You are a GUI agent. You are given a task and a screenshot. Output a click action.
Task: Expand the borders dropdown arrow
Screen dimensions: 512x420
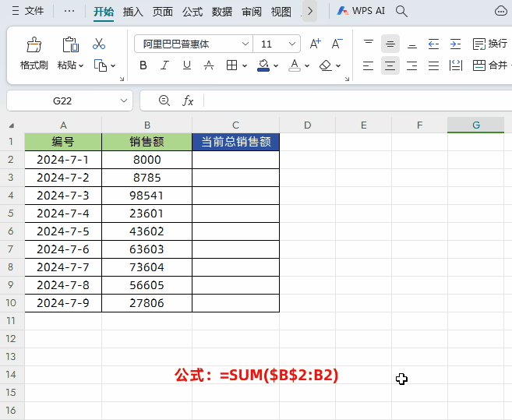click(245, 65)
